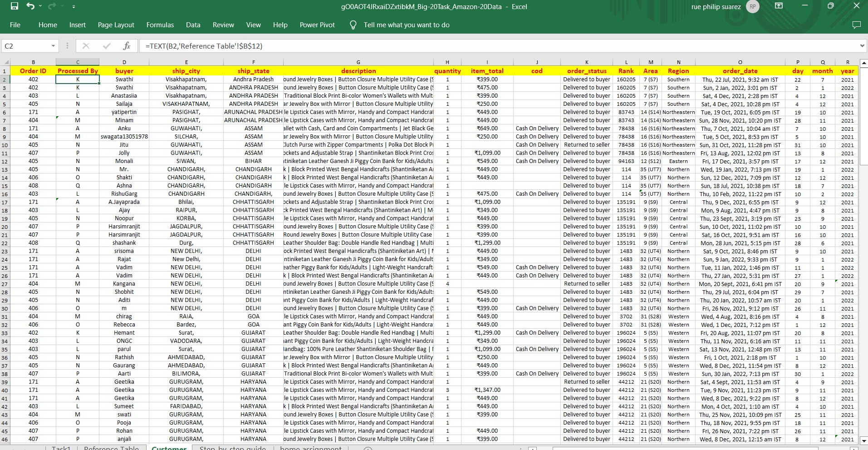Select column G header

tap(358, 62)
